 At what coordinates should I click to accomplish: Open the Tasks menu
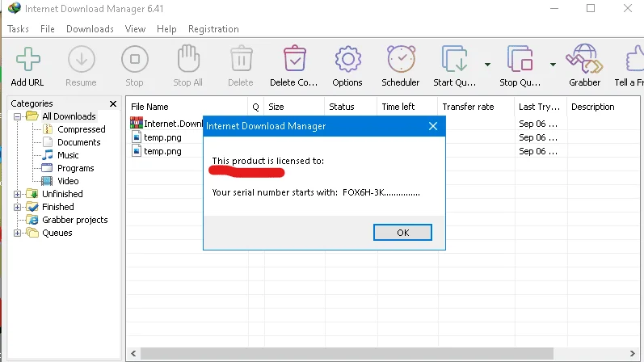[x=18, y=29]
